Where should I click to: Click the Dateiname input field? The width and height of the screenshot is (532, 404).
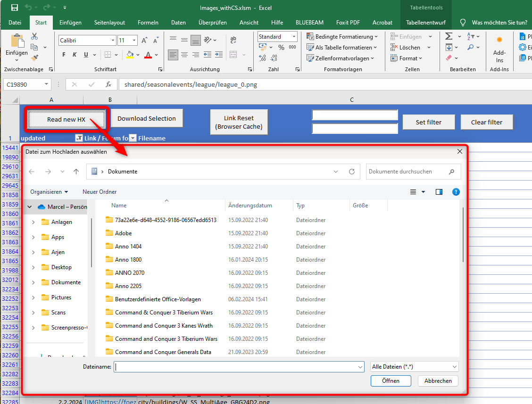pyautogui.click(x=236, y=367)
